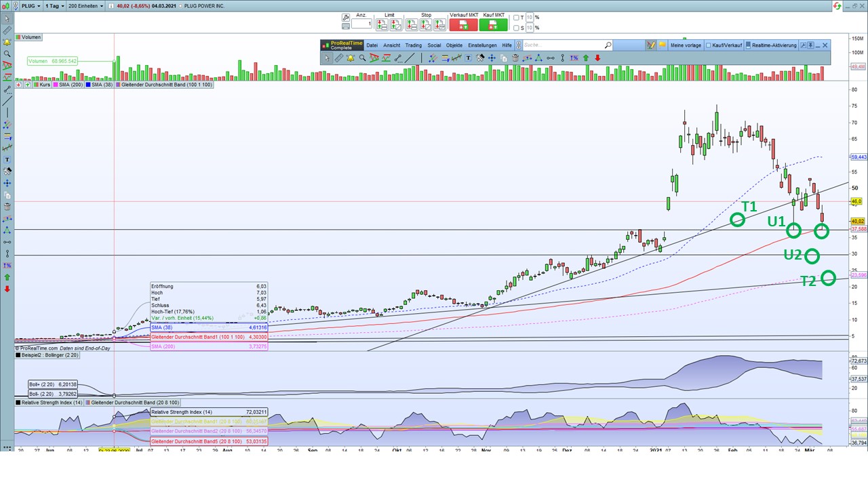The width and height of the screenshot is (868, 488).
Task: Open the Objekte menu
Action: 454,45
